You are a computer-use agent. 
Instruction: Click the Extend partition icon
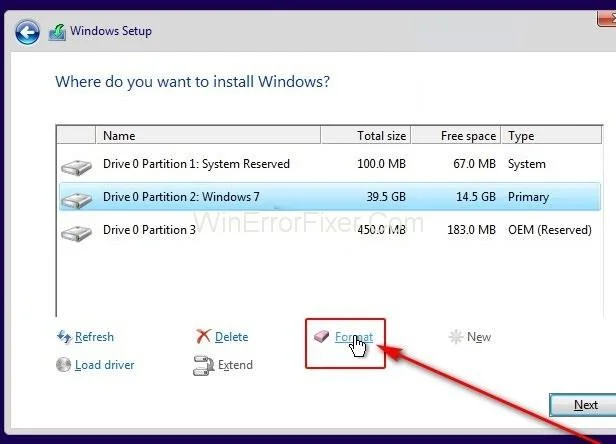click(x=203, y=365)
